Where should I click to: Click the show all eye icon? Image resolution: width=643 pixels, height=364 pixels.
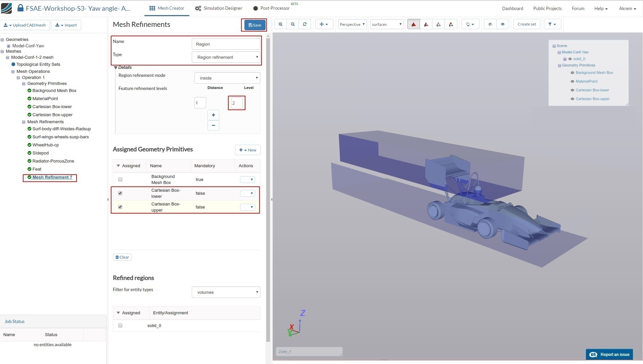point(502,24)
